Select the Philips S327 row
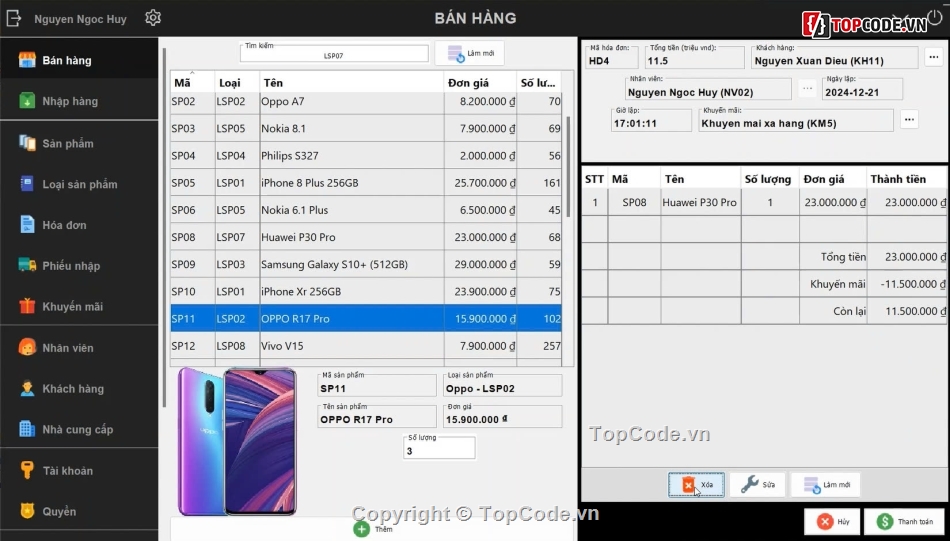 coord(366,156)
